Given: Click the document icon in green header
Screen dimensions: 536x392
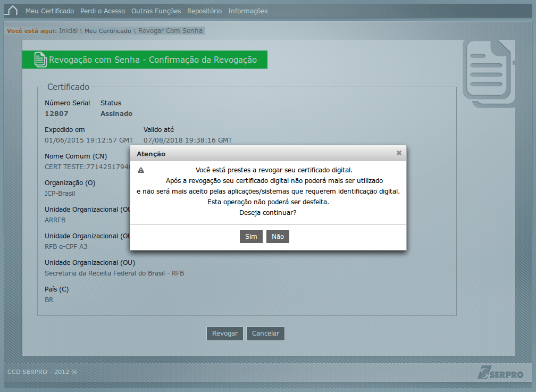Looking at the screenshot, I should [40, 60].
